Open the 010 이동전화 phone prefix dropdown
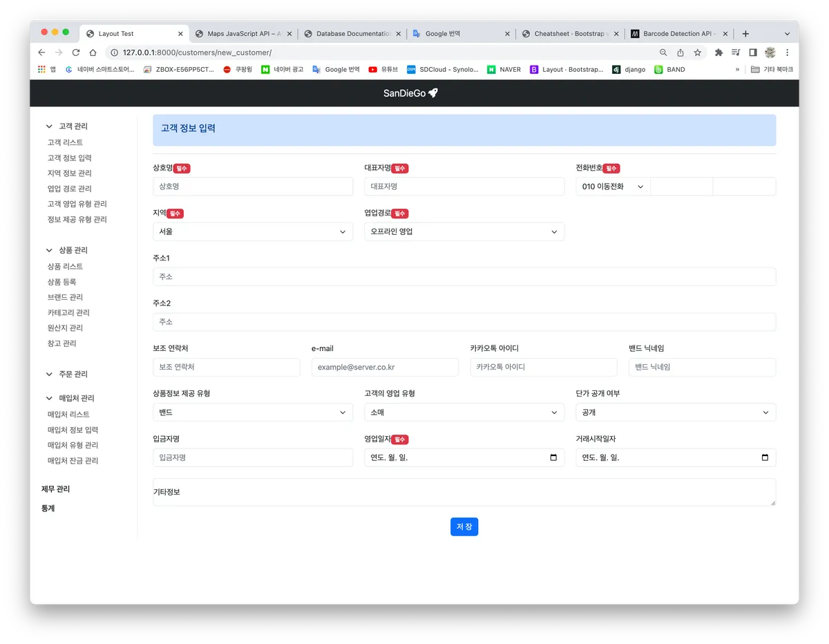829x644 pixels. 613,187
